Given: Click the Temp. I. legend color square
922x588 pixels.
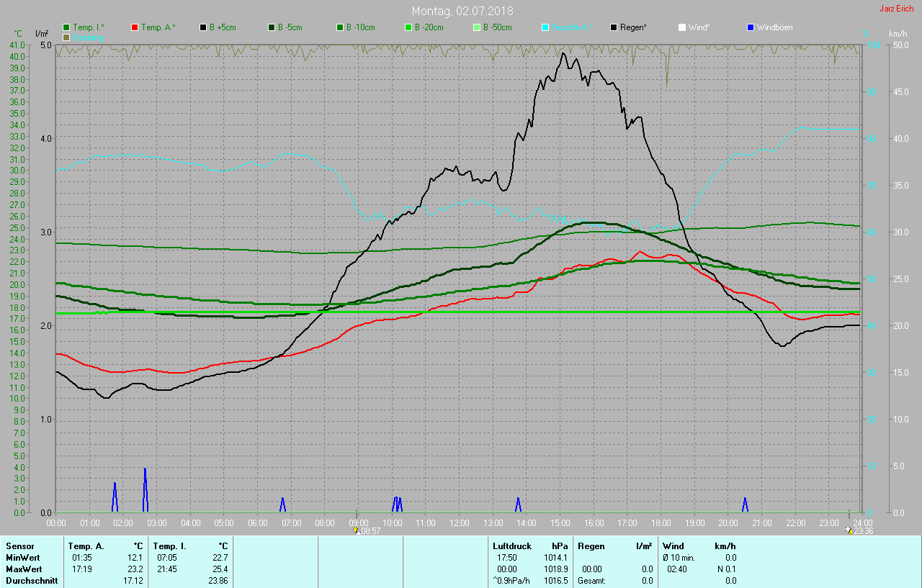Looking at the screenshot, I should tap(66, 27).
